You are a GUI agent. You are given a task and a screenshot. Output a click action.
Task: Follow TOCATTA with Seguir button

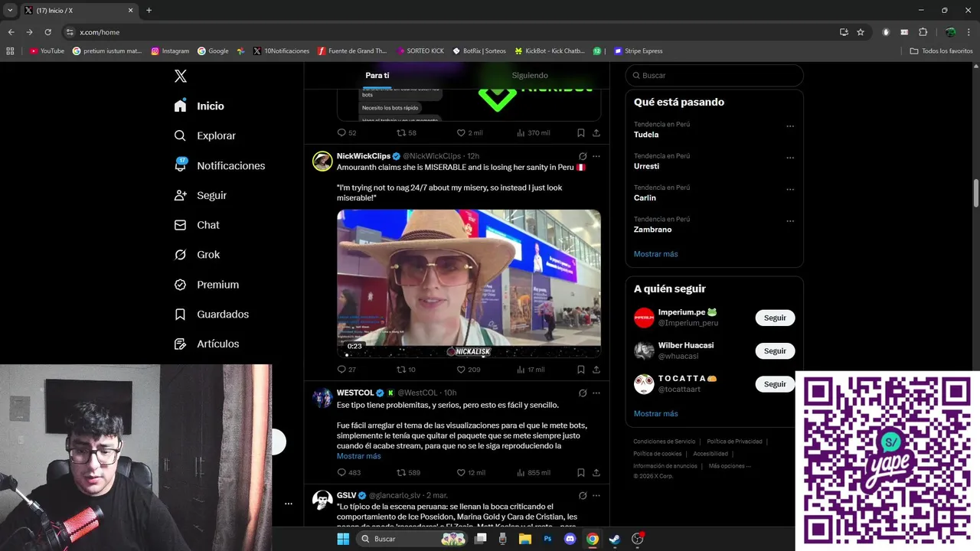[775, 384]
